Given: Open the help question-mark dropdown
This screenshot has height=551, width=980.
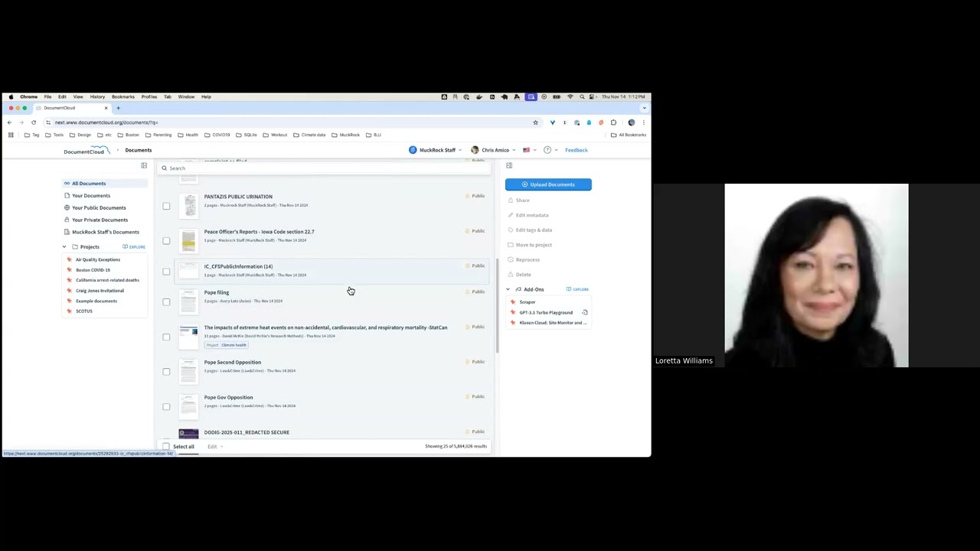Looking at the screenshot, I should [550, 150].
